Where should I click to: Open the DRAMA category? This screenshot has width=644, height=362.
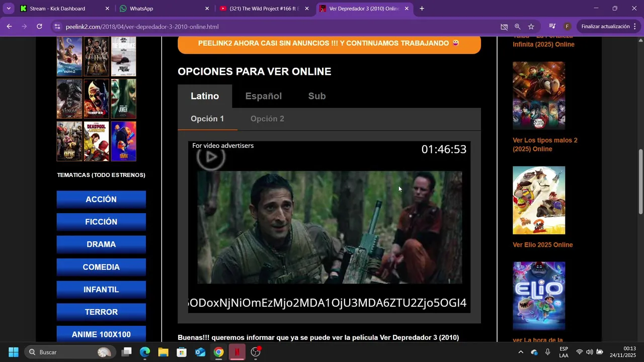tap(101, 244)
